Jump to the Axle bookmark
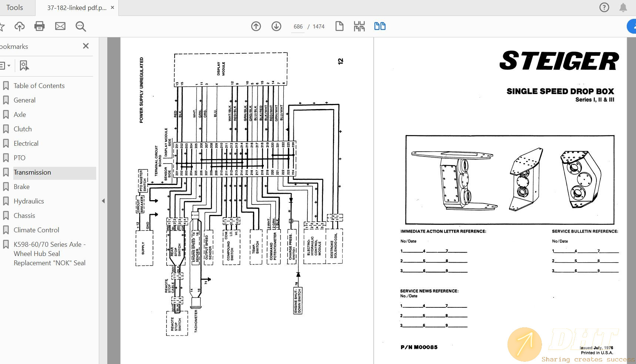 pyautogui.click(x=20, y=115)
